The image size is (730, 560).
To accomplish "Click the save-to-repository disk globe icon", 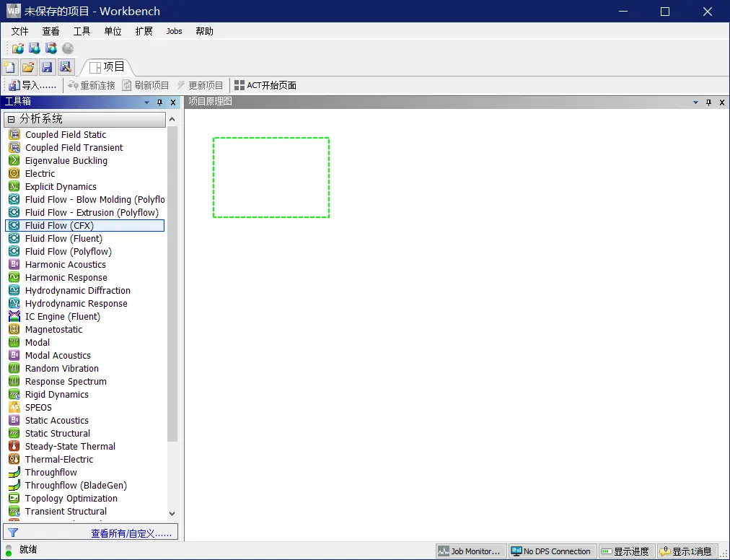I will pos(35,48).
